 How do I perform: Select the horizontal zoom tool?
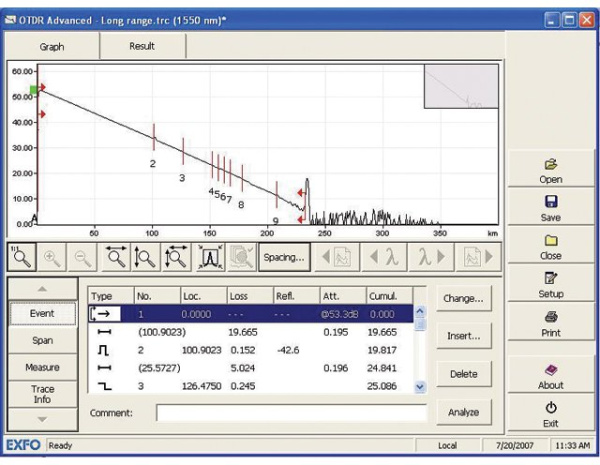pyautogui.click(x=116, y=256)
